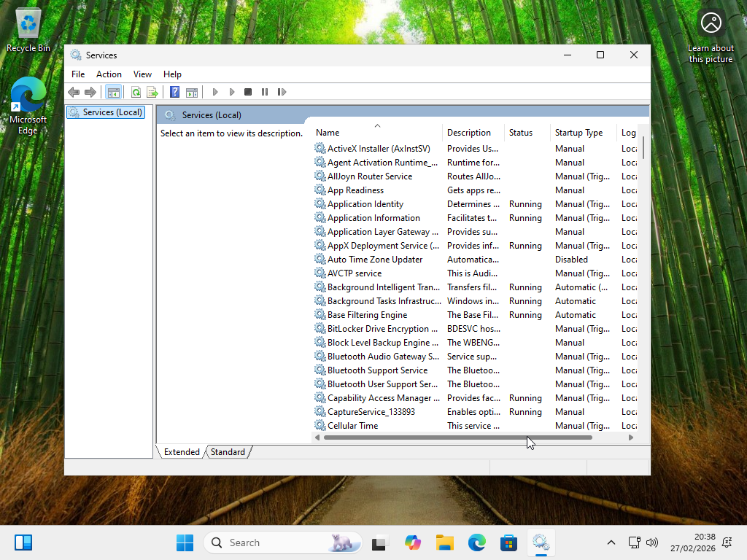Click the volume icon in system tray
The height and width of the screenshot is (560, 747).
pyautogui.click(x=651, y=542)
